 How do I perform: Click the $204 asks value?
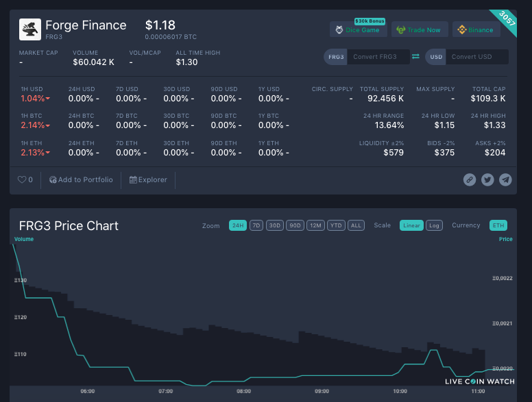[x=495, y=153]
